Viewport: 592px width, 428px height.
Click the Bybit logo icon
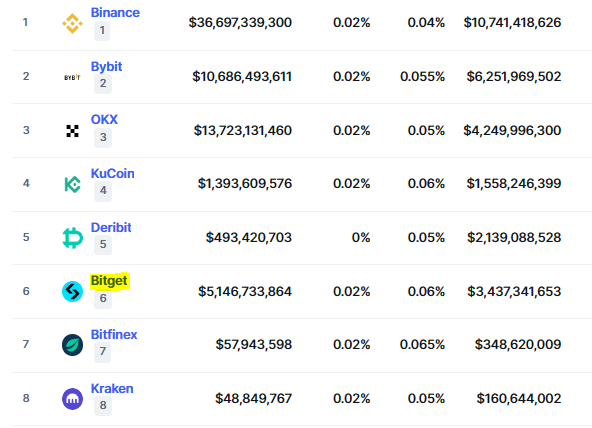pyautogui.click(x=72, y=77)
